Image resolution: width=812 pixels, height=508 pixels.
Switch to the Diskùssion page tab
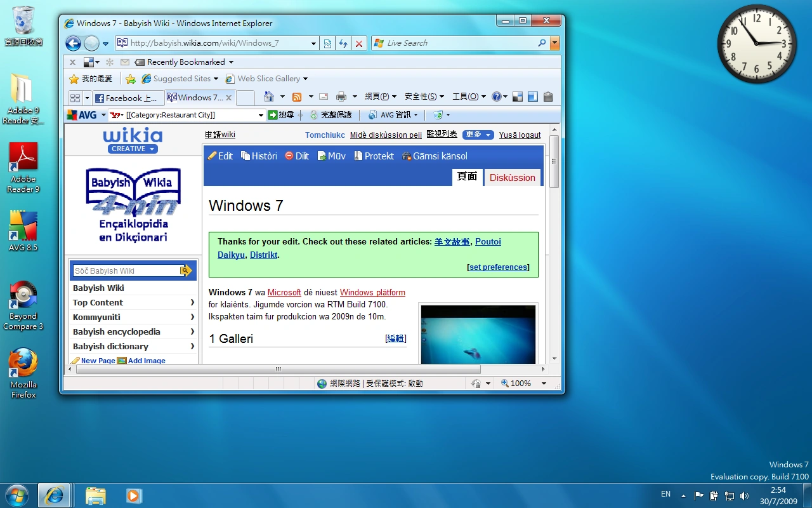[x=513, y=178]
